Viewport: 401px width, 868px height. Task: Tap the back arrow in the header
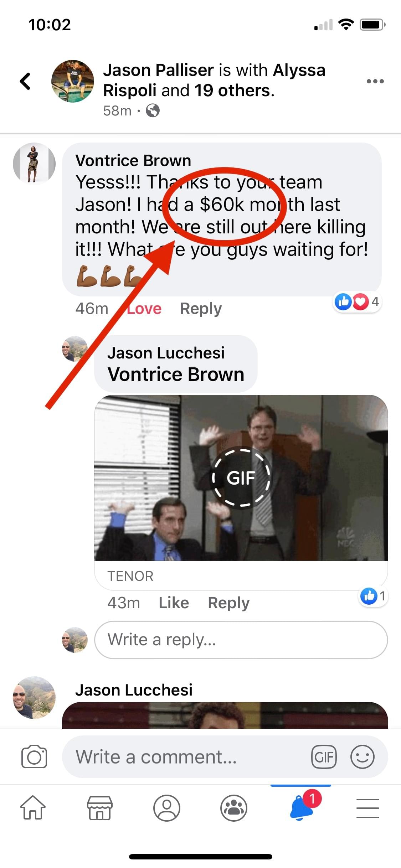pyautogui.click(x=25, y=81)
